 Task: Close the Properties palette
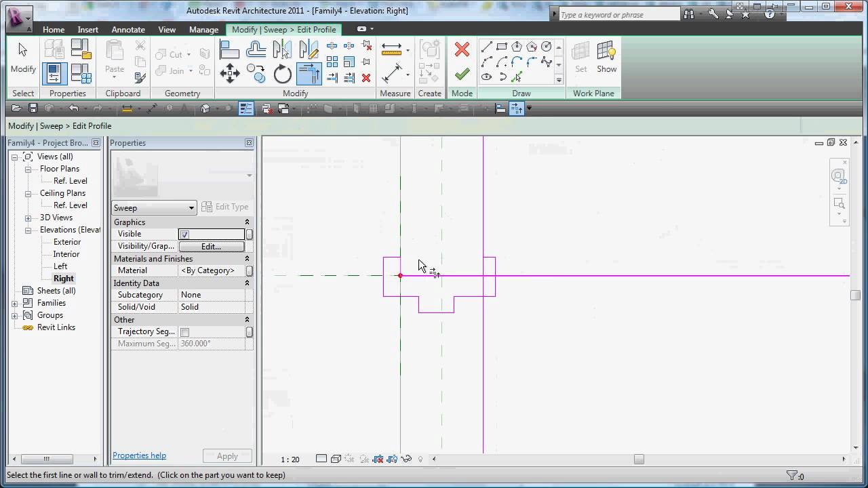pos(249,143)
